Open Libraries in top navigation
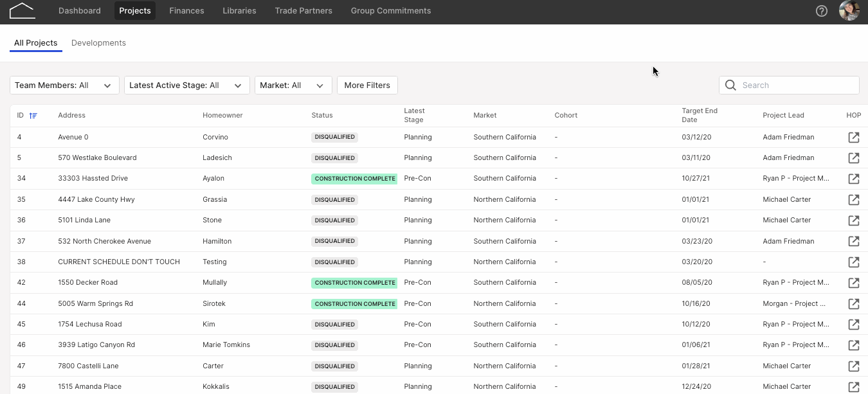 point(239,11)
